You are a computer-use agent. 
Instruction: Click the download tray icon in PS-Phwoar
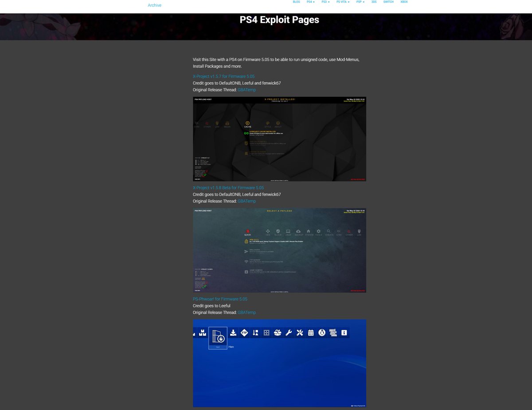point(233,333)
